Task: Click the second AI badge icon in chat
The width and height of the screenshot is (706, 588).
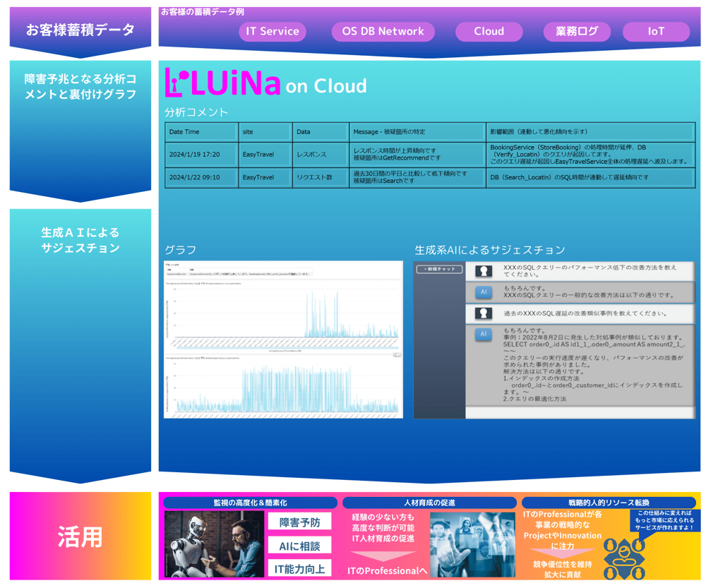Action: pyautogui.click(x=484, y=334)
